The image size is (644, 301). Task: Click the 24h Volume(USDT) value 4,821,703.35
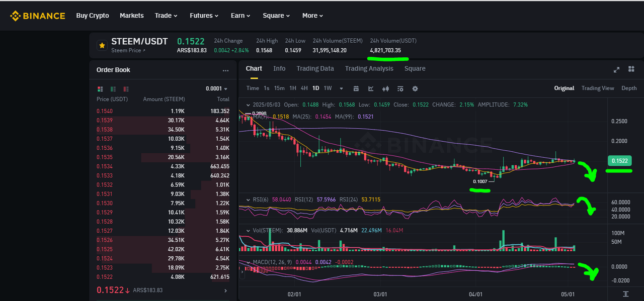pos(385,50)
